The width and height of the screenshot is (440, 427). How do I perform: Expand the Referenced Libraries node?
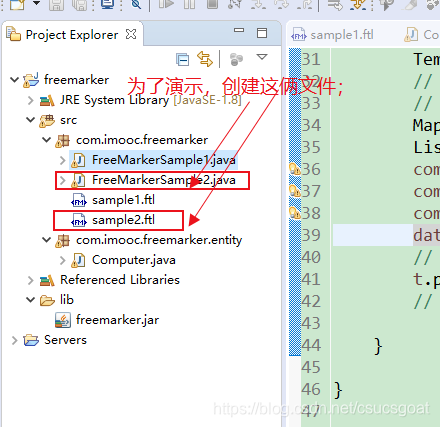pos(30,280)
